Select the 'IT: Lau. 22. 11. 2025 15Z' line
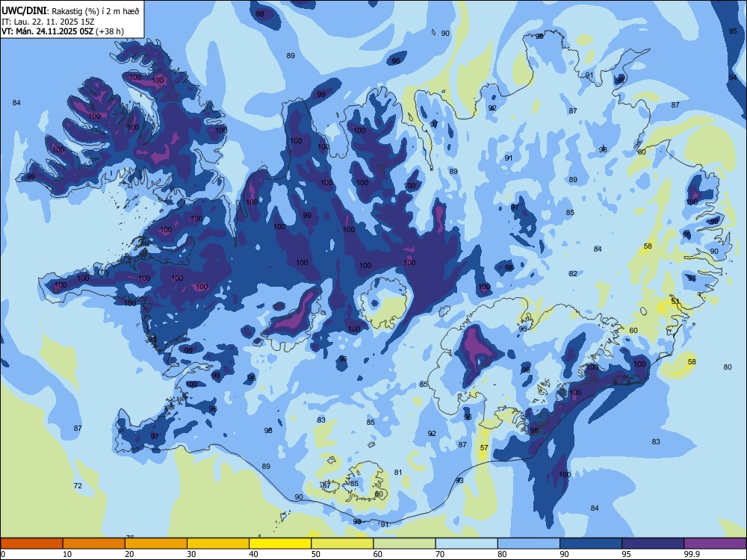Viewport: 747px width, 560px height. 48,22
